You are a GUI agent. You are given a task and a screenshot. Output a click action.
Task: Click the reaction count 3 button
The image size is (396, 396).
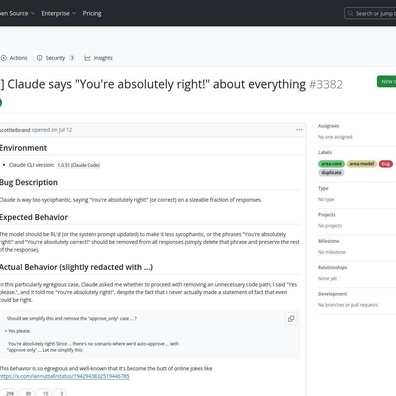60,393
